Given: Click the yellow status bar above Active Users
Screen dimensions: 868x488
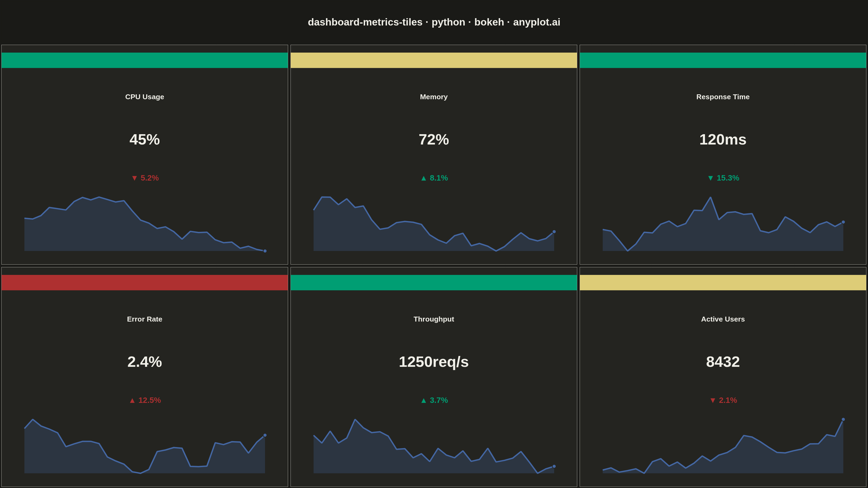Looking at the screenshot, I should click(723, 282).
